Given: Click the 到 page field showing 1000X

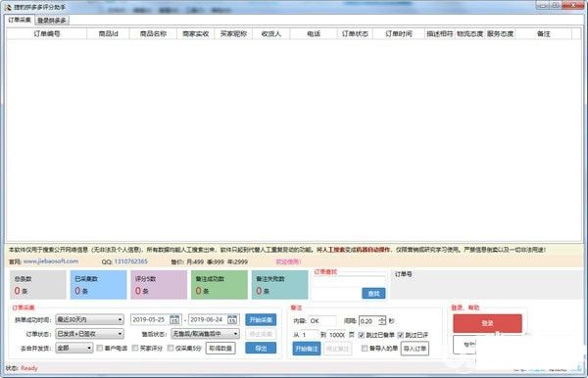Looking at the screenshot, I should pos(337,335).
